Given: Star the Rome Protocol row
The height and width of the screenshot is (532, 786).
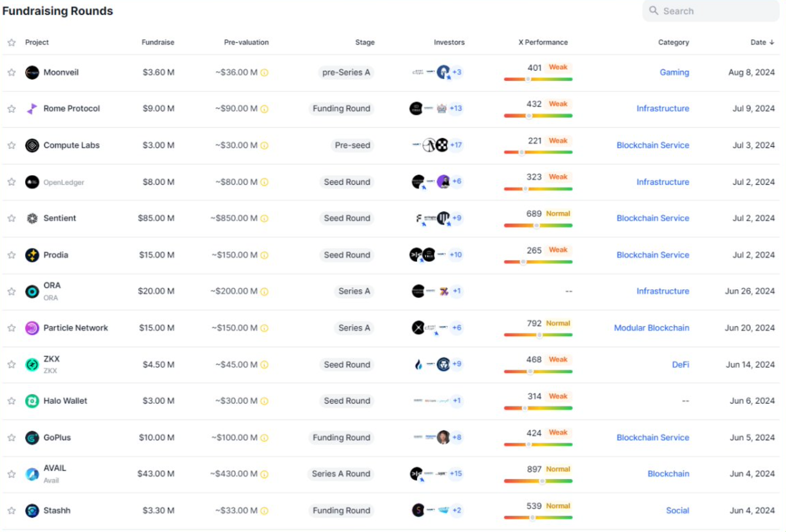Looking at the screenshot, I should point(11,109).
